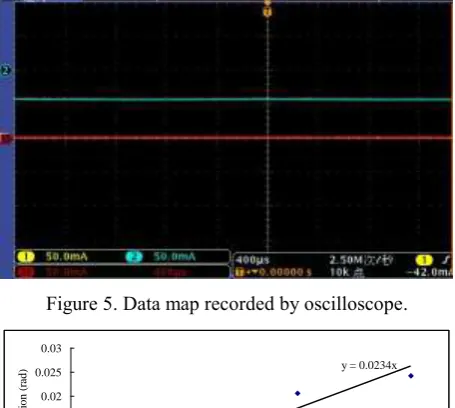The height and width of the screenshot is (408, 455).
Task: Click the Figure 5 caption text
Action: pos(227,304)
